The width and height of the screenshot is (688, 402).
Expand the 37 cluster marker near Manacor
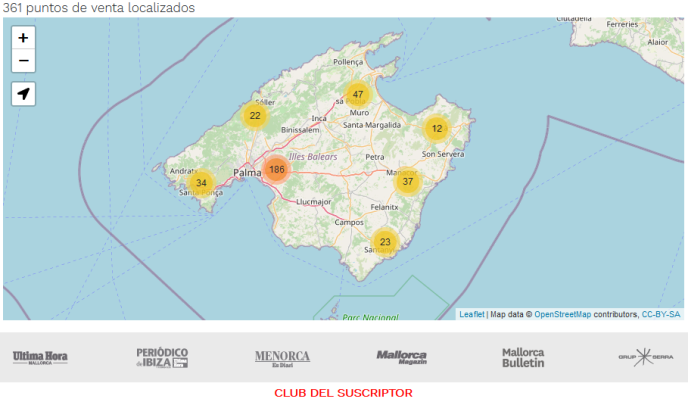(407, 182)
